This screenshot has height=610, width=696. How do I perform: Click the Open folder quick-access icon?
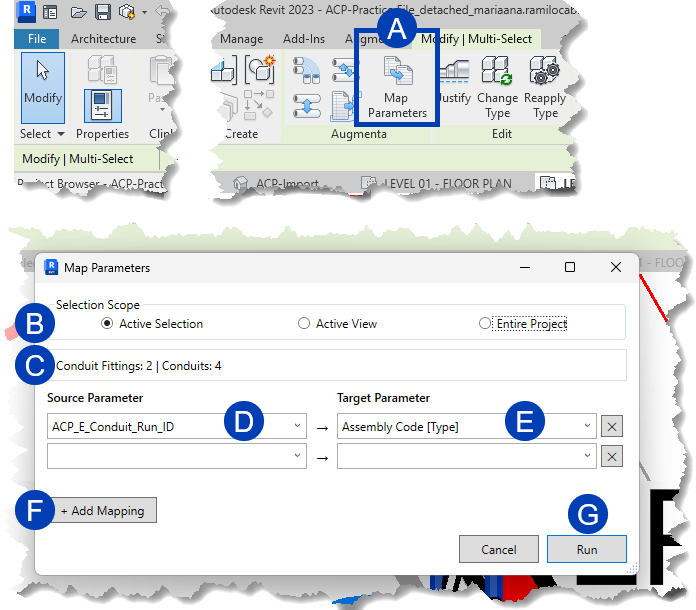point(78,12)
